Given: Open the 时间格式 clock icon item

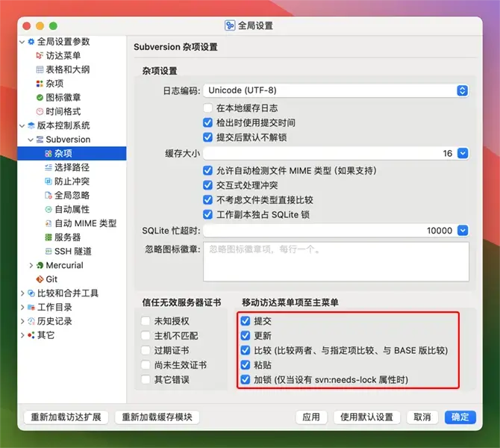Looking at the screenshot, I should click(x=40, y=111).
